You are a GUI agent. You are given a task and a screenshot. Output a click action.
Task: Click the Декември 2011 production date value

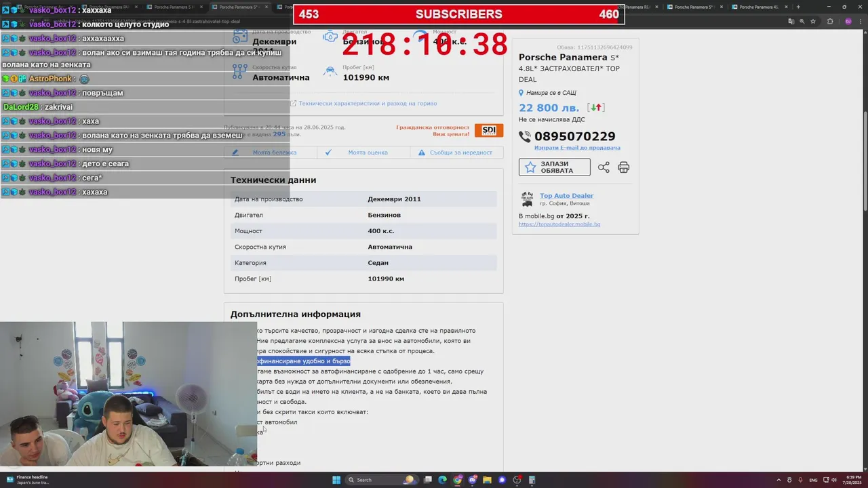tap(394, 199)
